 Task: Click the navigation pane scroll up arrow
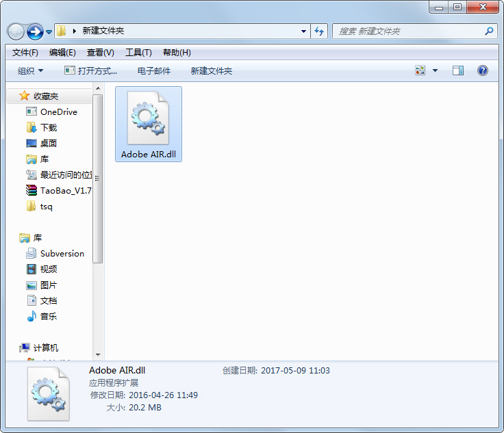tap(98, 88)
